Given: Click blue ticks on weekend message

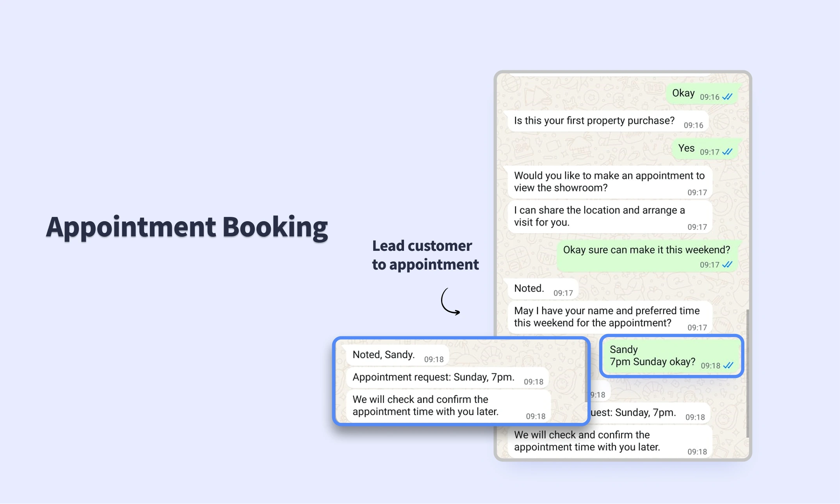Looking at the screenshot, I should point(727,264).
